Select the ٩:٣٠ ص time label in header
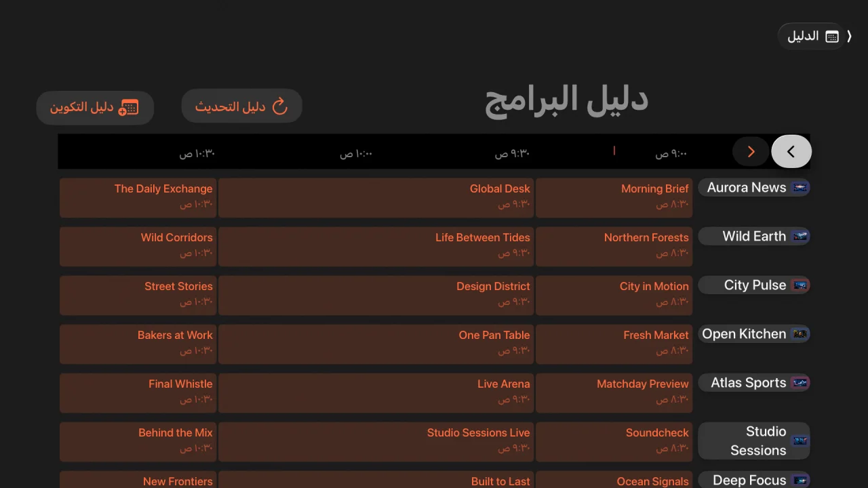868x488 pixels. pos(512,154)
